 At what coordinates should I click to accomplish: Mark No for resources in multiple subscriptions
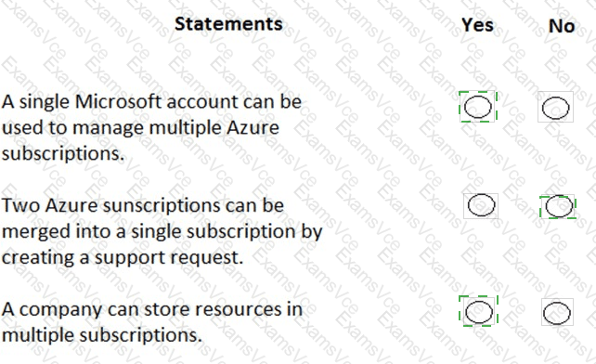point(556,313)
